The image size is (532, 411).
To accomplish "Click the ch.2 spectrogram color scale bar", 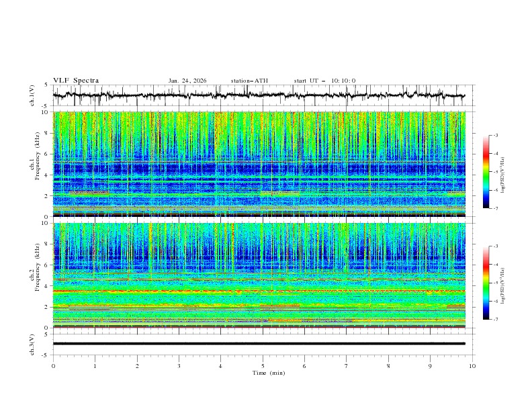I will pos(486,283).
